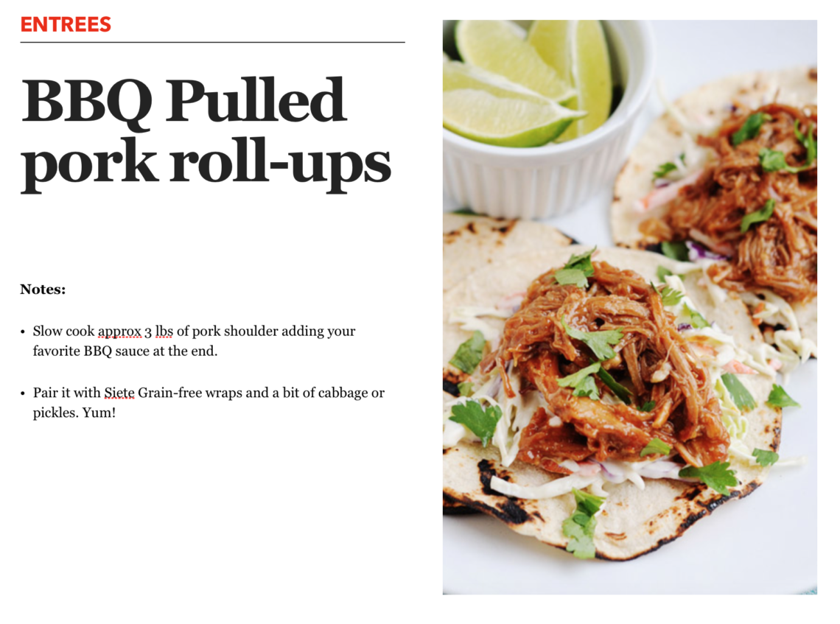Viewport: 840px width, 624px height.
Task: Click the horizontal rule under ENTREES
Action: point(213,42)
